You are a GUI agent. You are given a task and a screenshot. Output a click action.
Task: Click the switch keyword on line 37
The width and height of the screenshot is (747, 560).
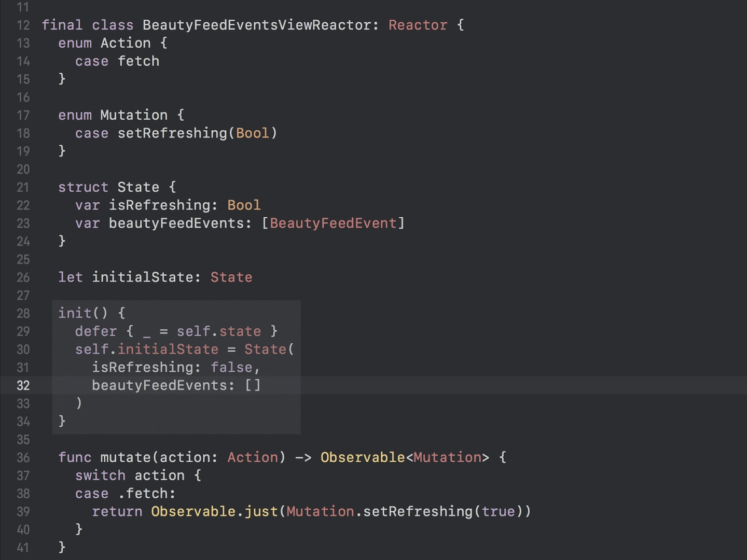click(100, 475)
